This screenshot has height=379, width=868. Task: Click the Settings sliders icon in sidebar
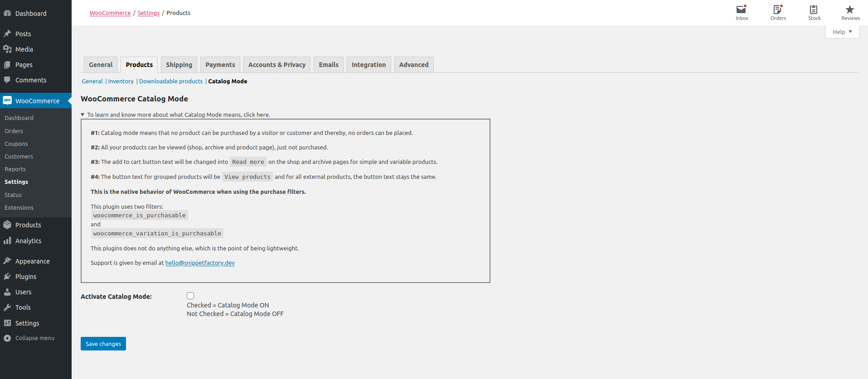[x=7, y=323]
